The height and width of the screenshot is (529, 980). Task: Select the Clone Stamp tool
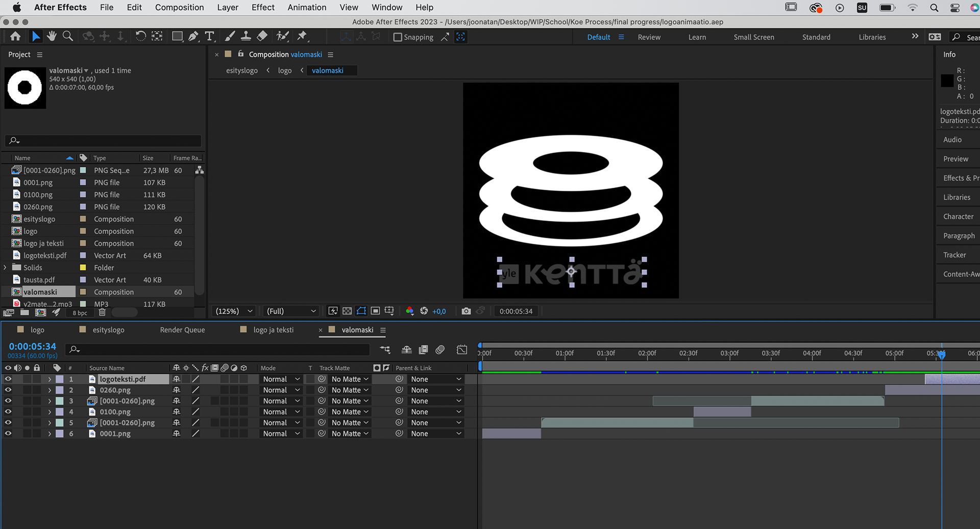pyautogui.click(x=246, y=36)
